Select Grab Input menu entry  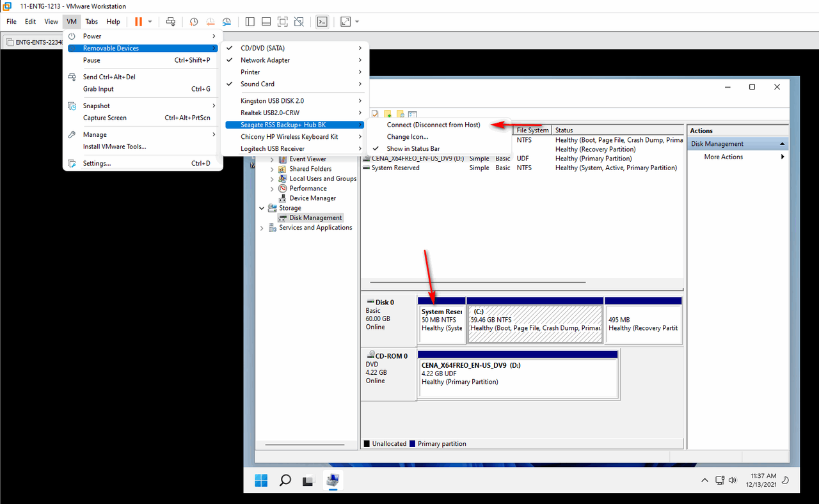click(143, 89)
